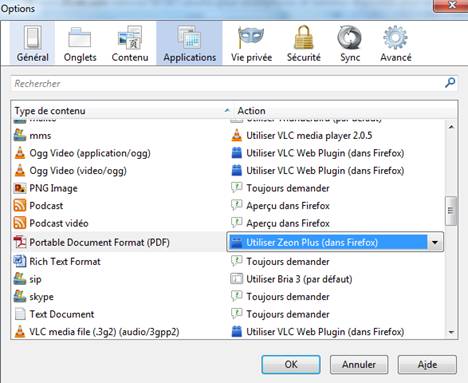Click the ask icon in the Text Document row
468x383 pixels.
click(236, 314)
